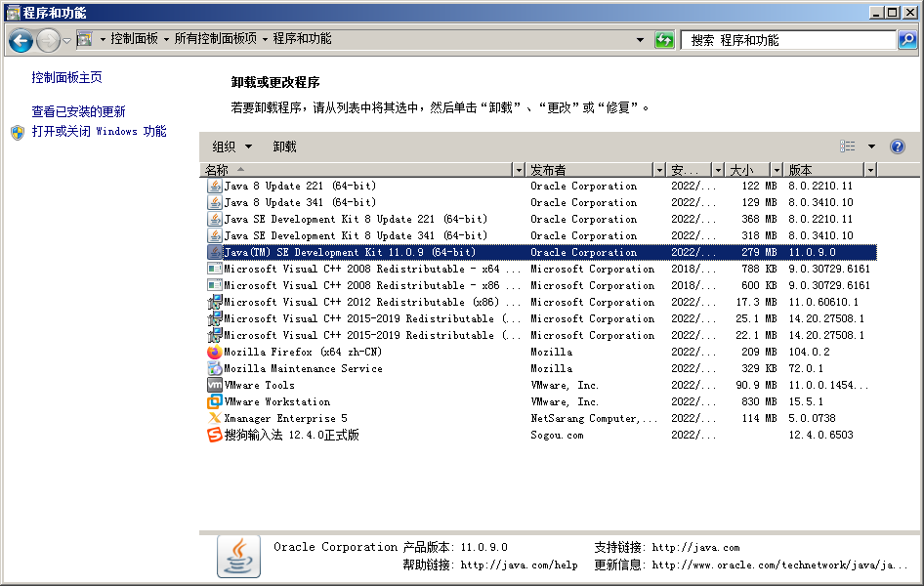Click icon of Visual C++ 2008 x86 row
924x586 pixels.
pyautogui.click(x=215, y=285)
